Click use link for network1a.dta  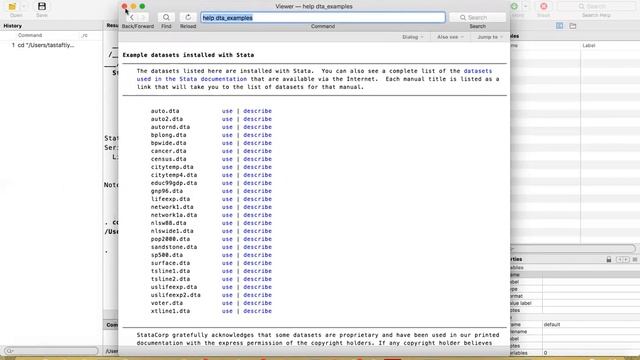[227, 215]
